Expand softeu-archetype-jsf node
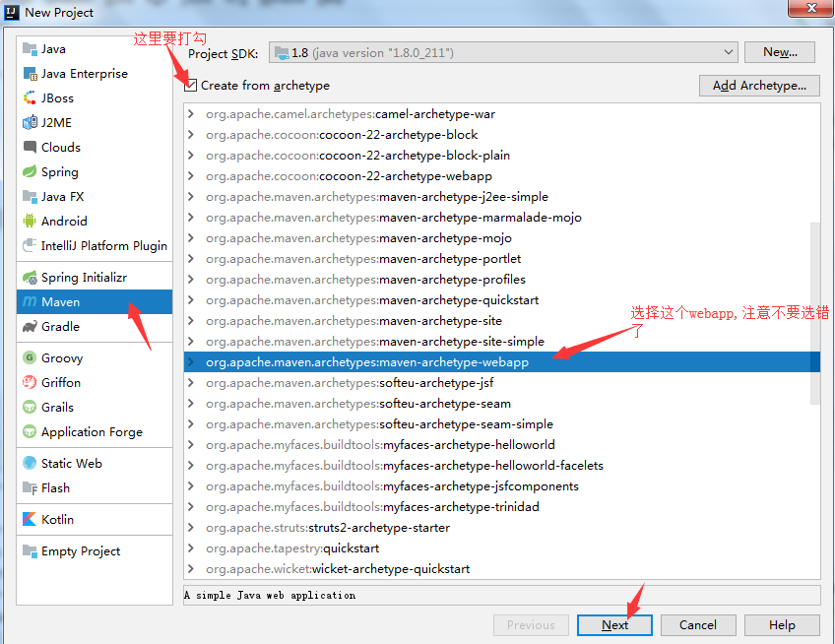The width and height of the screenshot is (835, 644). click(191, 382)
